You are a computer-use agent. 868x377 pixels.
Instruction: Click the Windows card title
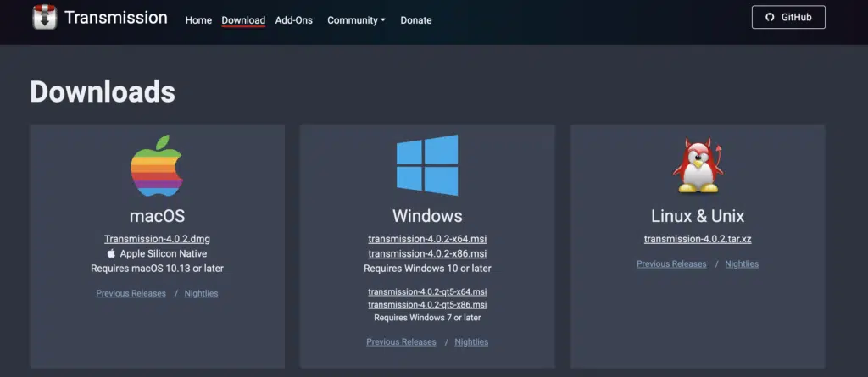coord(427,216)
